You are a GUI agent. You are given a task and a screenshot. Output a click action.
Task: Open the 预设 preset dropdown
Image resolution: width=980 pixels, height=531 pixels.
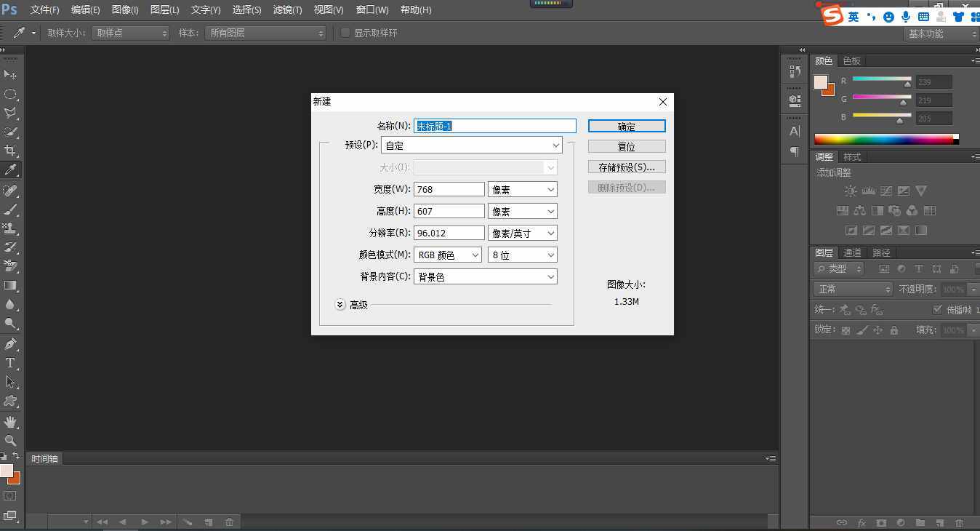pos(472,145)
